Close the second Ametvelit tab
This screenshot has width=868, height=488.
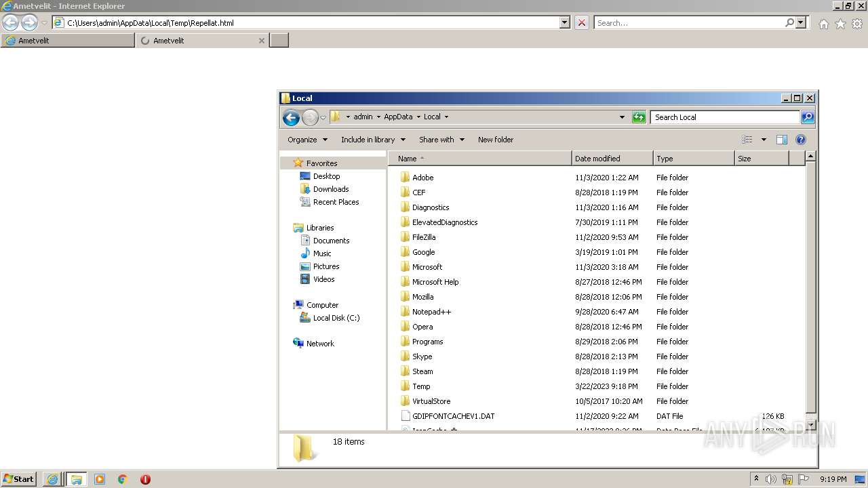tap(262, 41)
